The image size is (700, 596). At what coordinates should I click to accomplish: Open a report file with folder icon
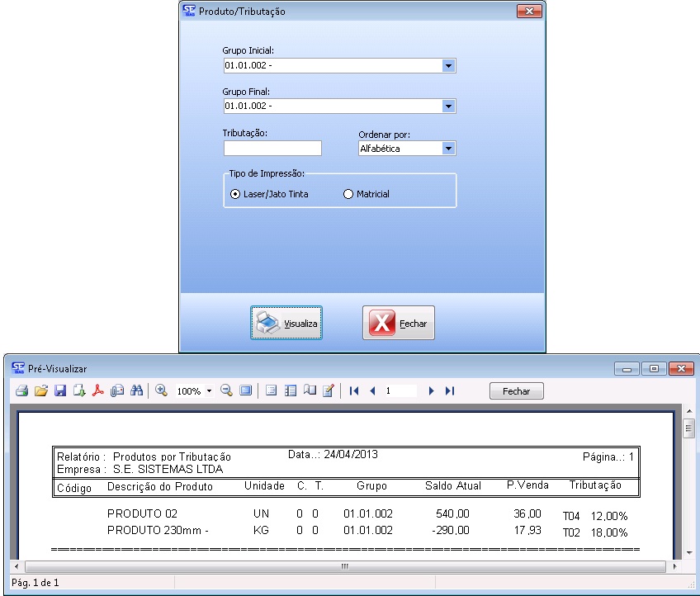point(41,391)
